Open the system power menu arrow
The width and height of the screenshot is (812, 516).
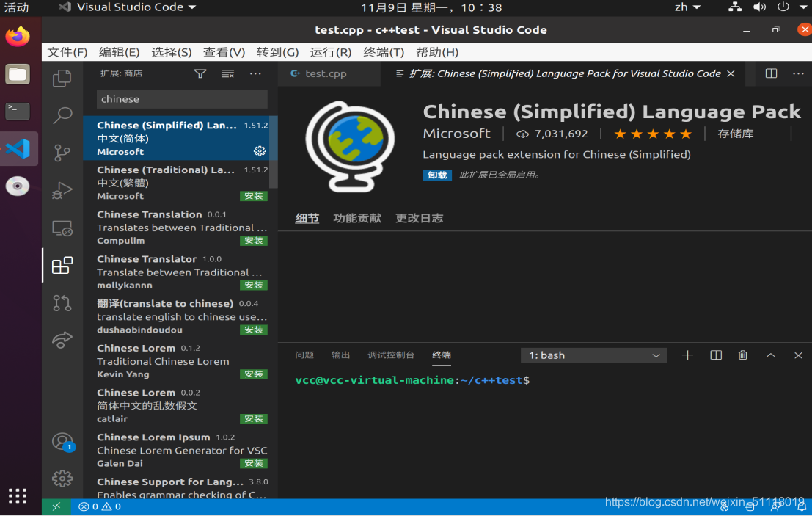[x=804, y=7]
